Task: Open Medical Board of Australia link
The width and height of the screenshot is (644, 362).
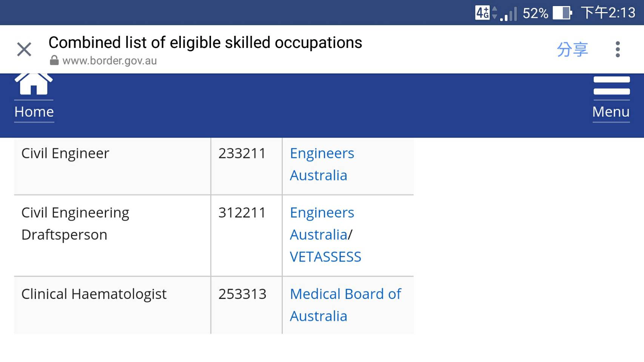Action: (345, 305)
